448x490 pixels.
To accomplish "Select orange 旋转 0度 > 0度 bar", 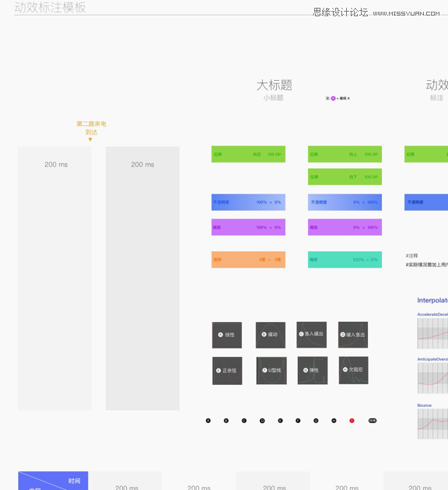I will point(248,260).
